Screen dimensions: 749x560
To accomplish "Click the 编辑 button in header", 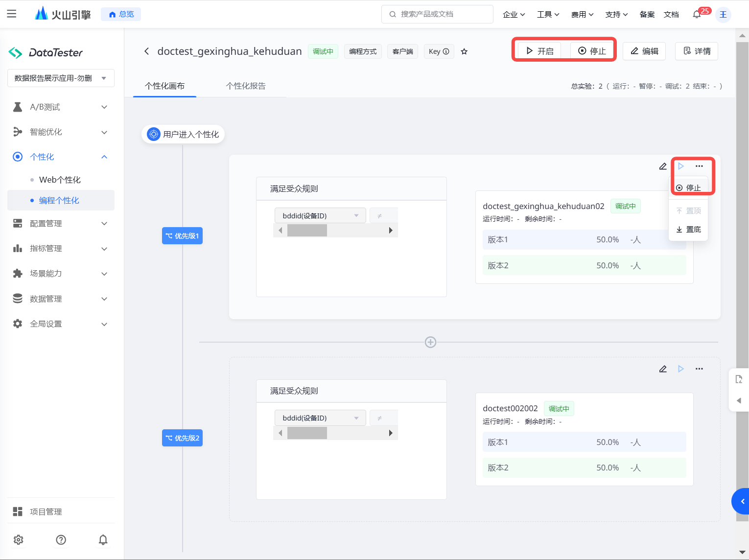I will pyautogui.click(x=644, y=51).
